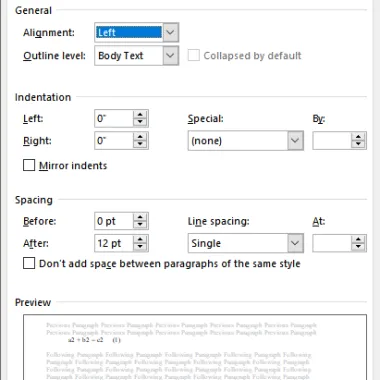Select the Alignment field showing Left
The height and width of the screenshot is (380, 380).
pyautogui.click(x=129, y=32)
